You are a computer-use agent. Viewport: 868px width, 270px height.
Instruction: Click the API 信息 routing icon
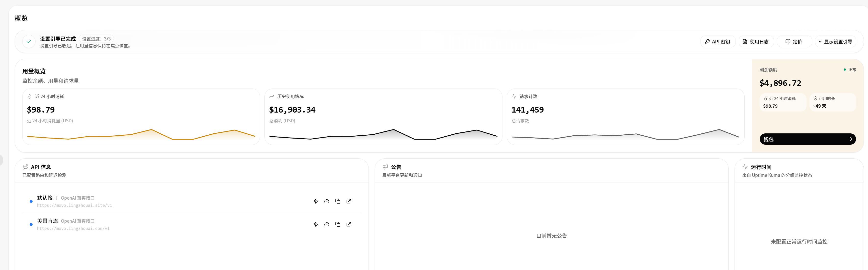point(25,167)
